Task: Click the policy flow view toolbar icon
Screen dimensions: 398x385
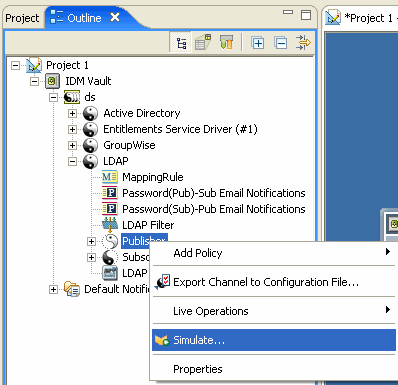Action: pyautogui.click(x=203, y=42)
